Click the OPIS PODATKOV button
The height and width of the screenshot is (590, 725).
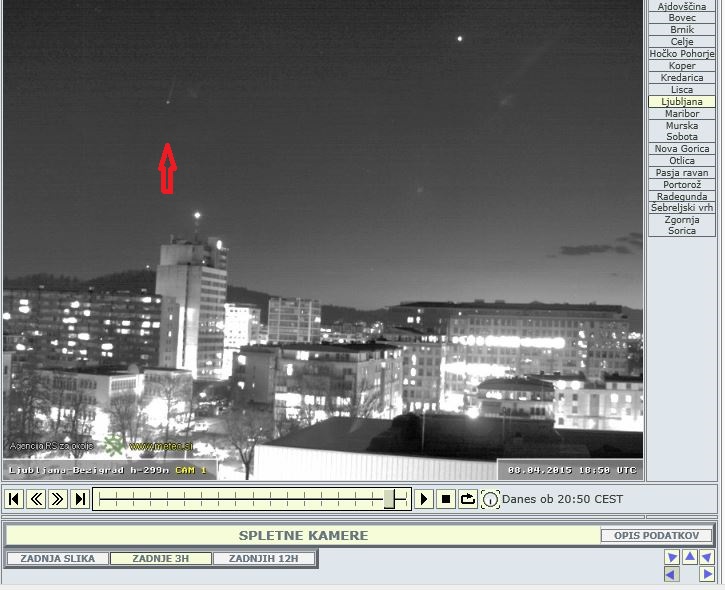656,536
